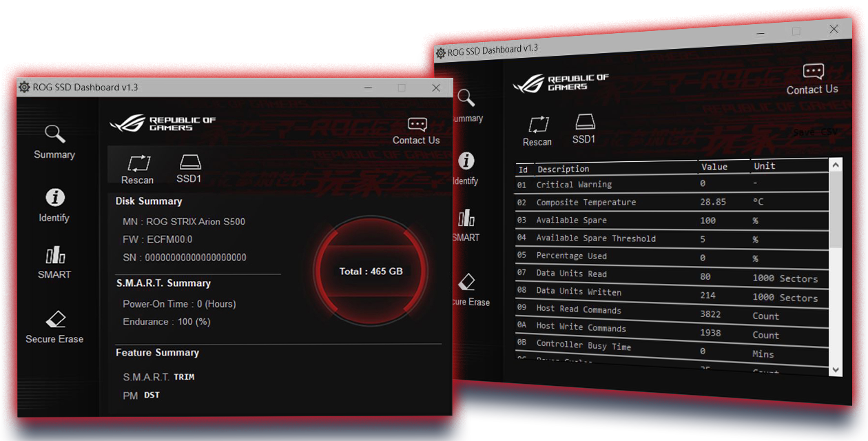
Task: Maximize the front ROG SSD Dashboard window
Action: coord(402,88)
